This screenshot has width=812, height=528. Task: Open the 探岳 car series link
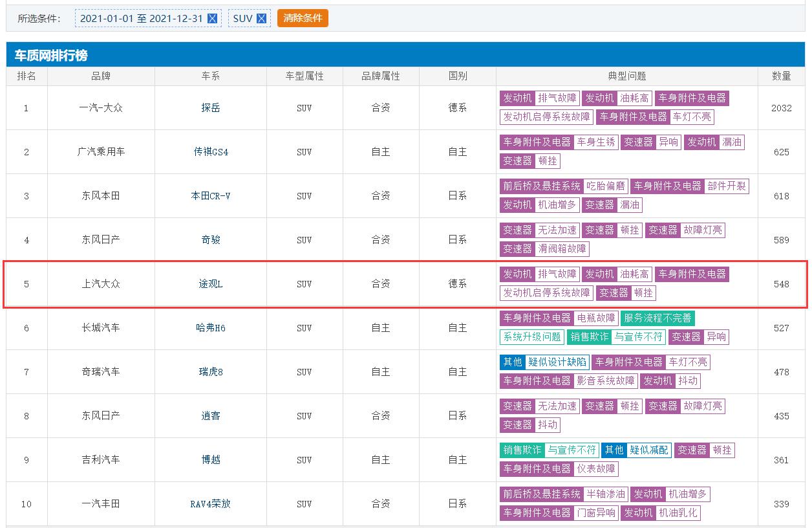(211, 108)
